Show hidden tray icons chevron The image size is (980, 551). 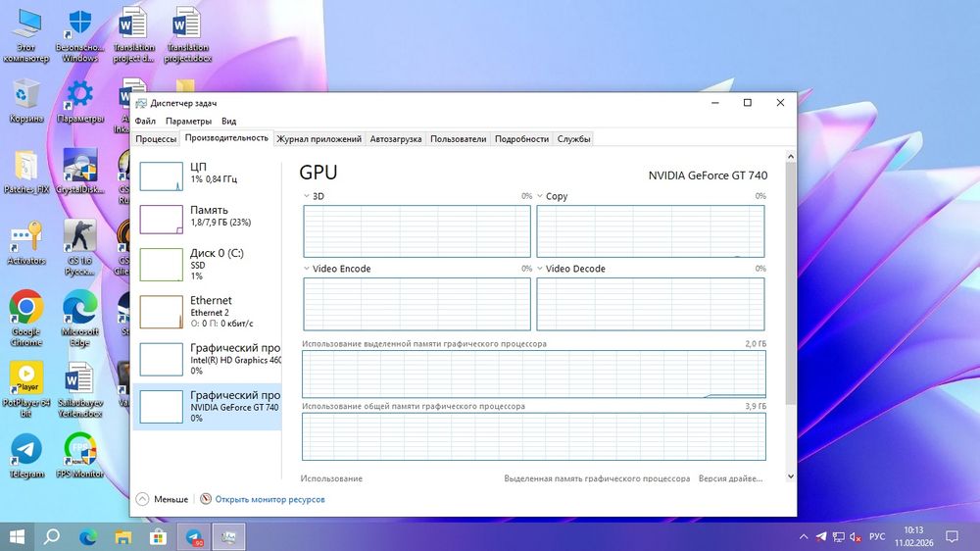[x=804, y=536]
